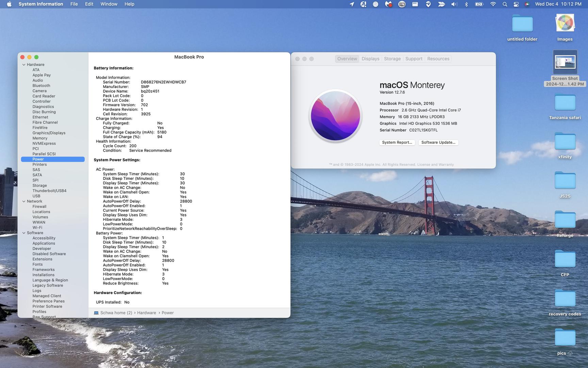Open Spotlight search magnifier

[505, 4]
